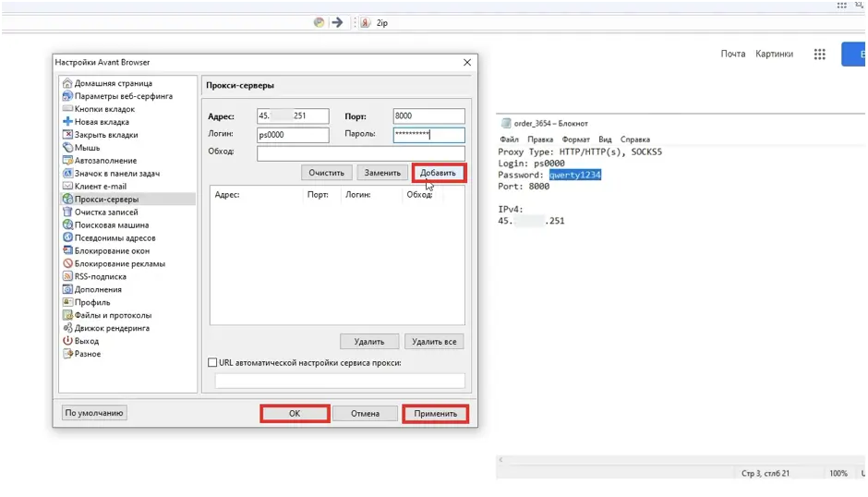Select the Mouse settings icon in sidebar
This screenshot has width=868, height=497.
(x=67, y=148)
